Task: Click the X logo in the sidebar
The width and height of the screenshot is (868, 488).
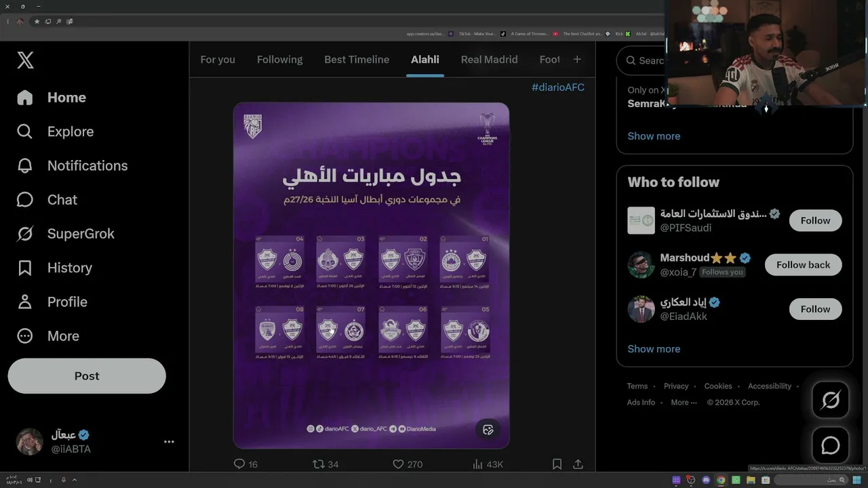Action: click(25, 60)
